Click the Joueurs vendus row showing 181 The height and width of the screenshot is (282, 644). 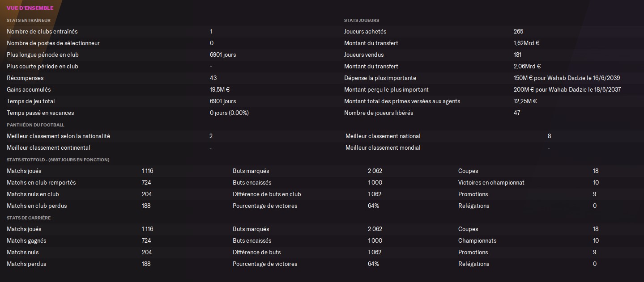492,55
